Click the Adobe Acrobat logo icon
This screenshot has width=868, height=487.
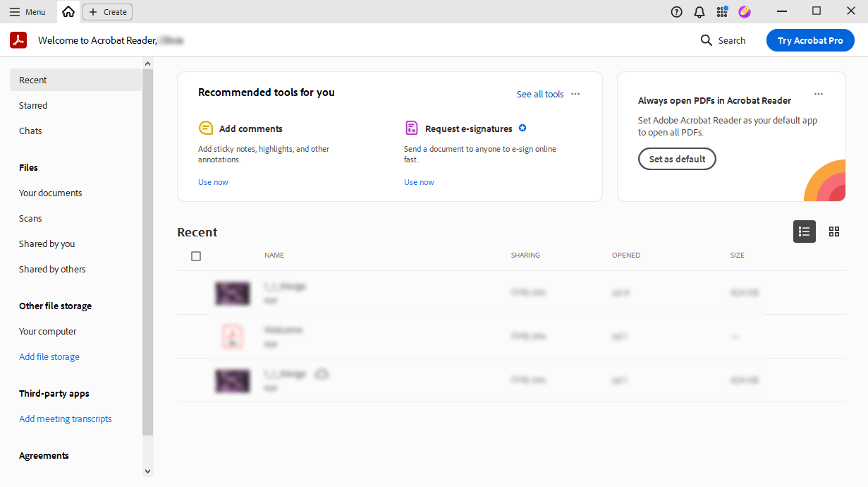pos(18,40)
